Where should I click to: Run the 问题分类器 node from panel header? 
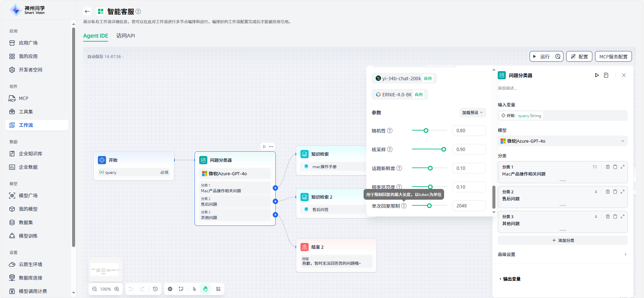click(x=597, y=75)
